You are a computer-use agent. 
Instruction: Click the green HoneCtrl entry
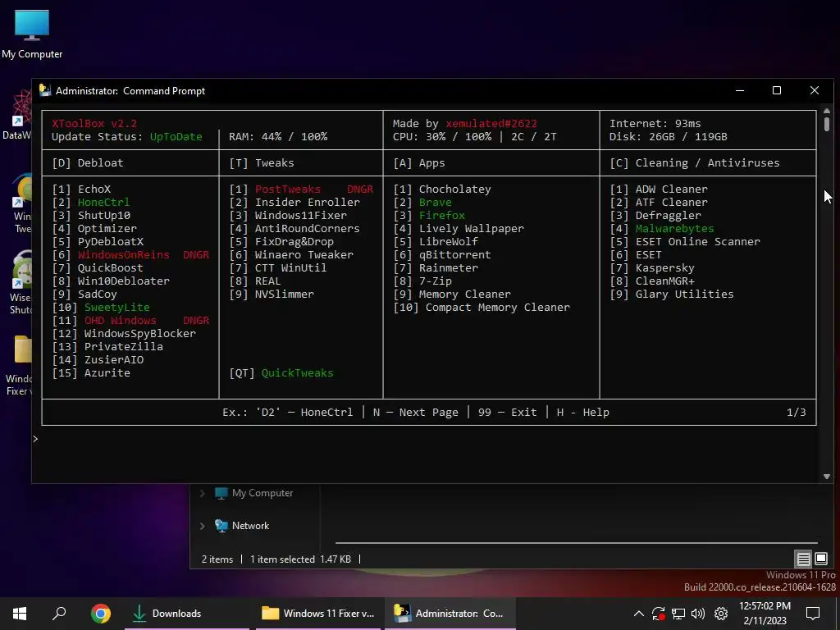103,203
